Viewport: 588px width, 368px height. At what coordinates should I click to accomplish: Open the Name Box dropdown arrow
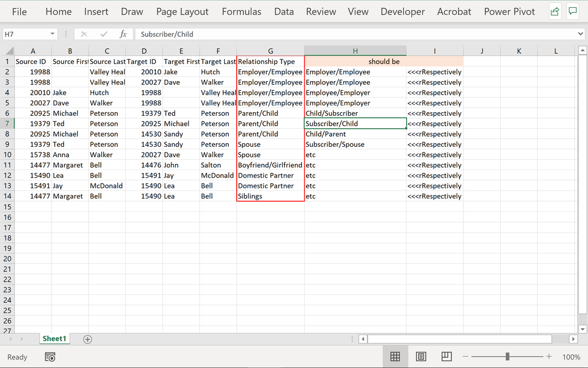pos(53,34)
